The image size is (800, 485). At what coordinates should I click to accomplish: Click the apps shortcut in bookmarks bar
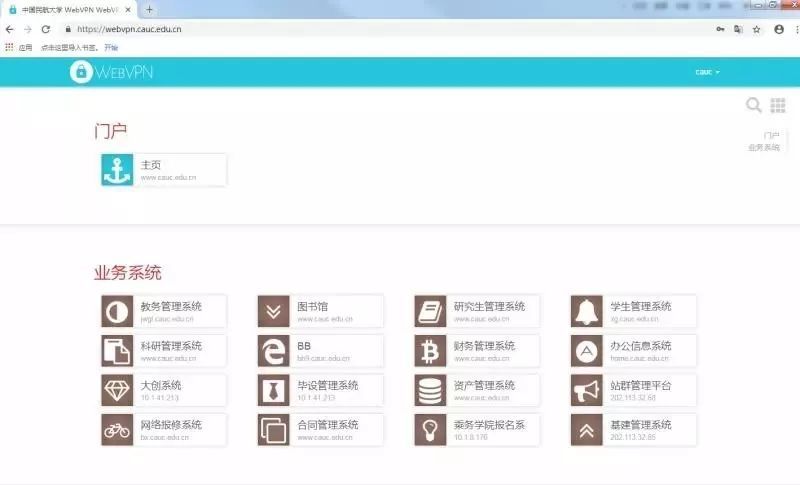point(19,47)
